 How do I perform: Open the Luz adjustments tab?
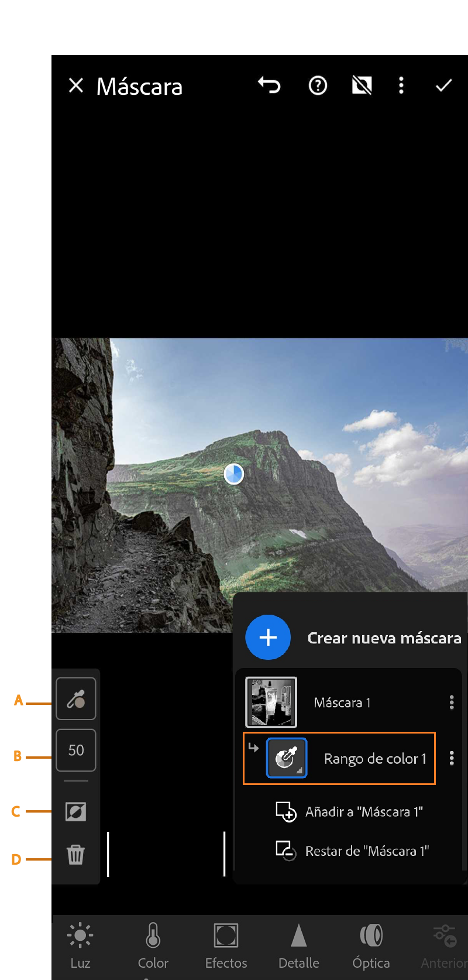(x=80, y=944)
